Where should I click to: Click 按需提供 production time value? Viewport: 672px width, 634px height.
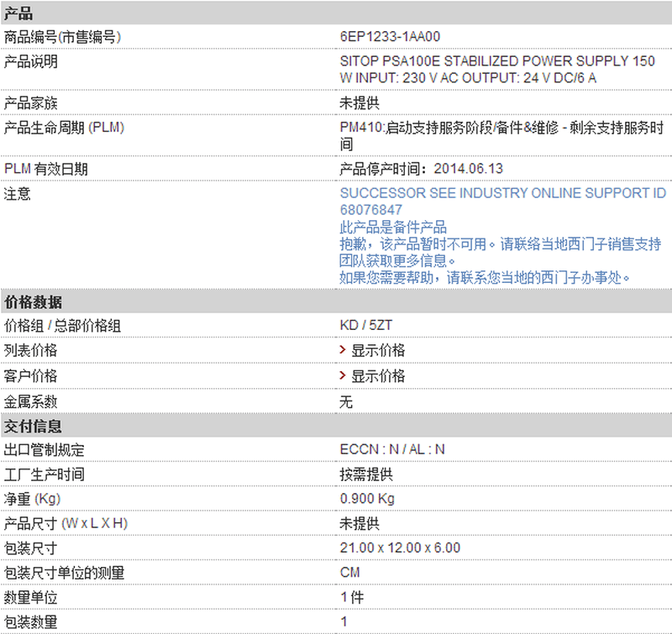(366, 474)
